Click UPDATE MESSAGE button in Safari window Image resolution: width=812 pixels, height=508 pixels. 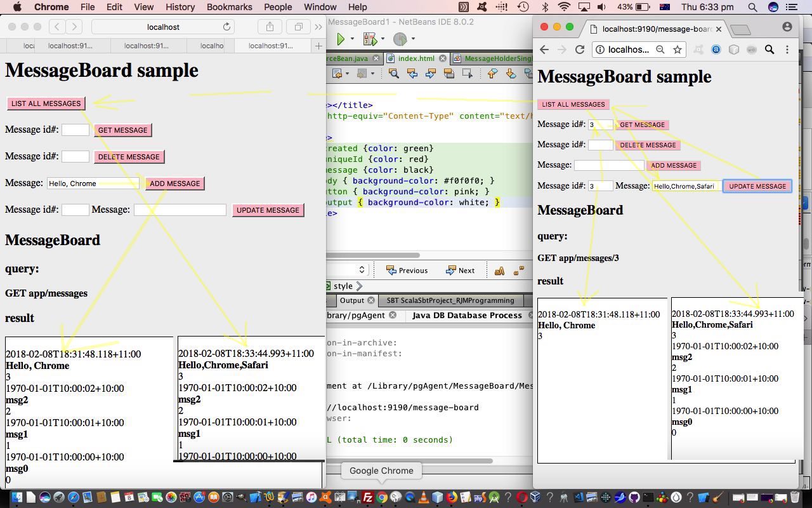tap(268, 210)
